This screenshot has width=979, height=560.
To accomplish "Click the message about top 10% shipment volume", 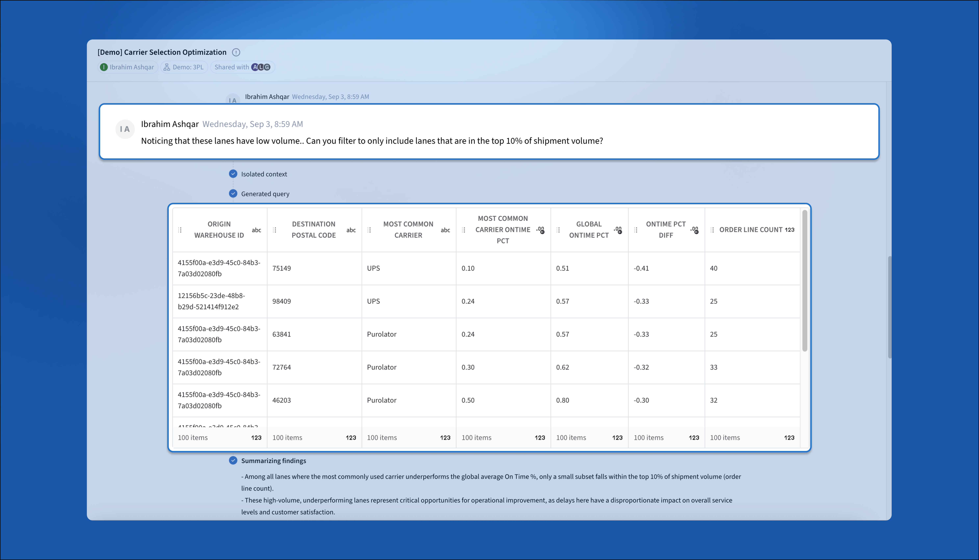I will 372,141.
